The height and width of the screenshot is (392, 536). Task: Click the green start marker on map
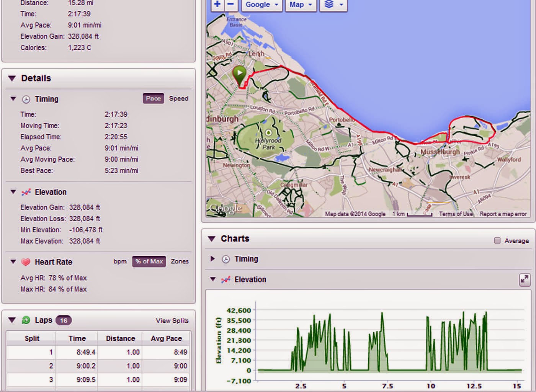click(x=239, y=75)
